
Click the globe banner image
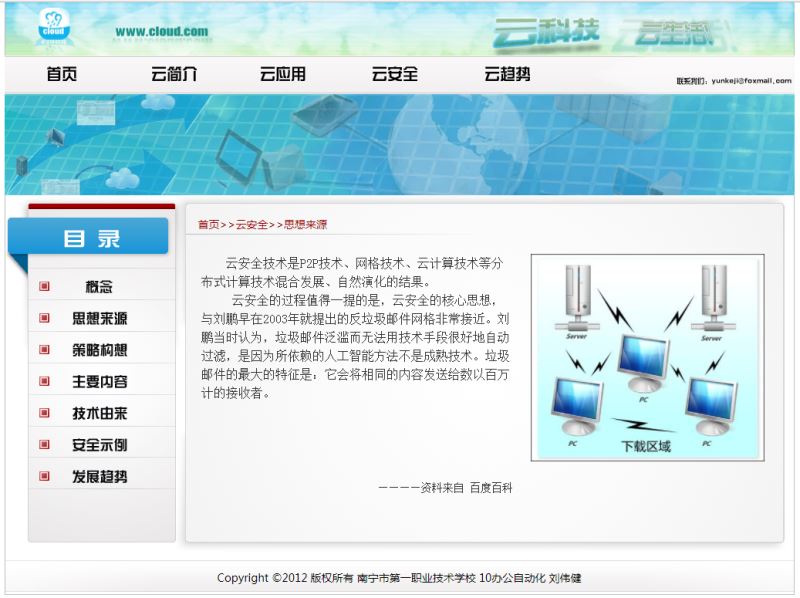(x=399, y=144)
